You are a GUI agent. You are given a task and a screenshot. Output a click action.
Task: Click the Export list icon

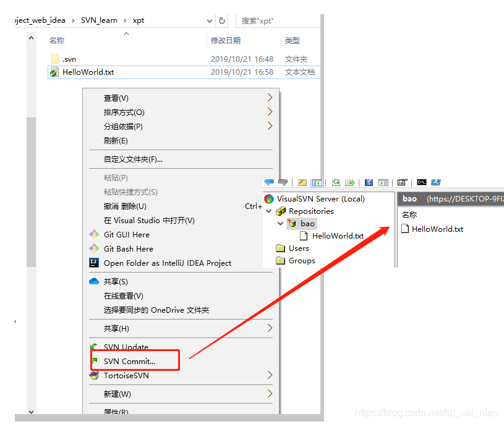tap(350, 182)
